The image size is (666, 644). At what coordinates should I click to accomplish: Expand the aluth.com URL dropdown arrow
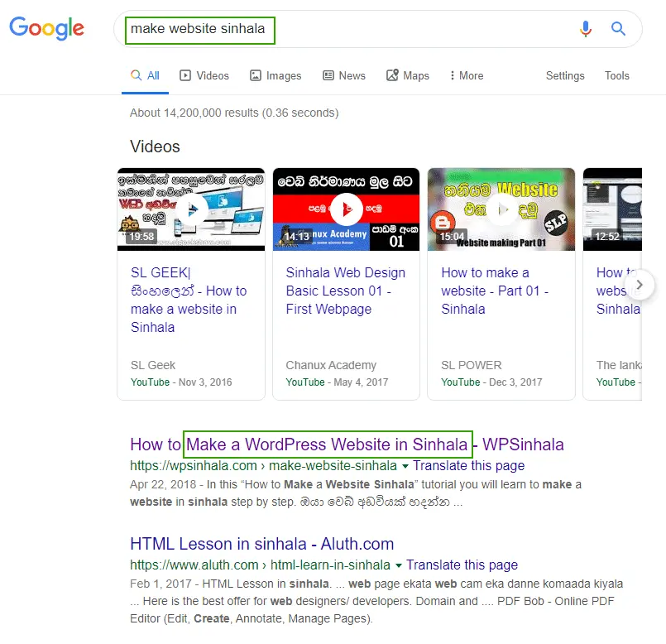(x=399, y=565)
